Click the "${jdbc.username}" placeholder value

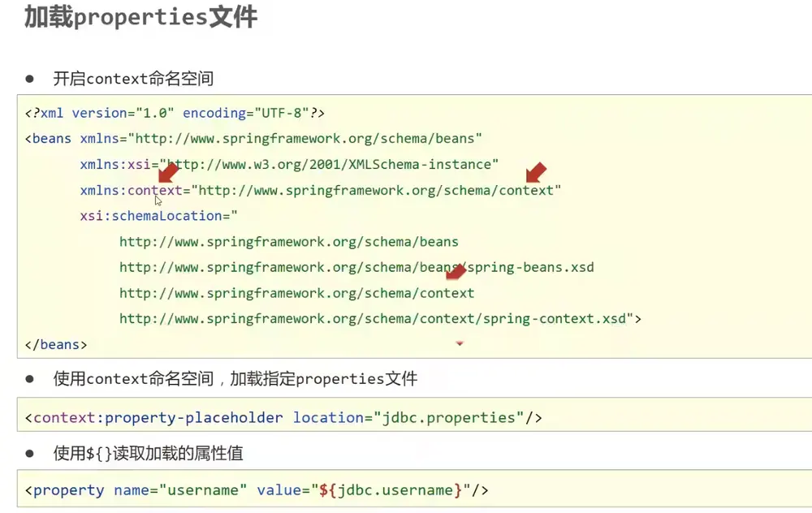pyautogui.click(x=391, y=490)
